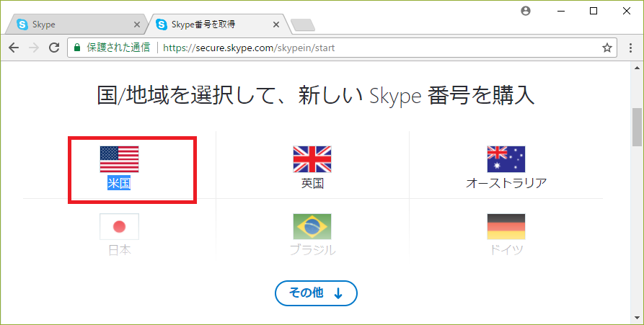Click the scrollbar up arrow
644x325 pixels.
point(637,68)
